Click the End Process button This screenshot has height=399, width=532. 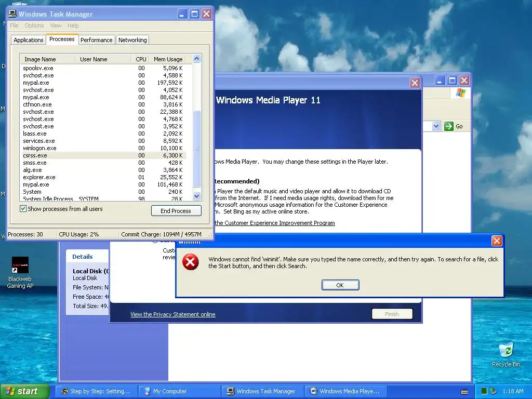176,211
